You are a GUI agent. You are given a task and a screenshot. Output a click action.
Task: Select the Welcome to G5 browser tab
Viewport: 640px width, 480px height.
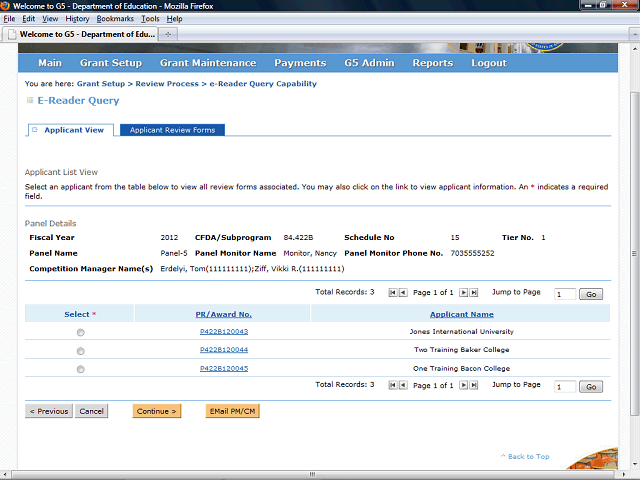tap(80, 34)
